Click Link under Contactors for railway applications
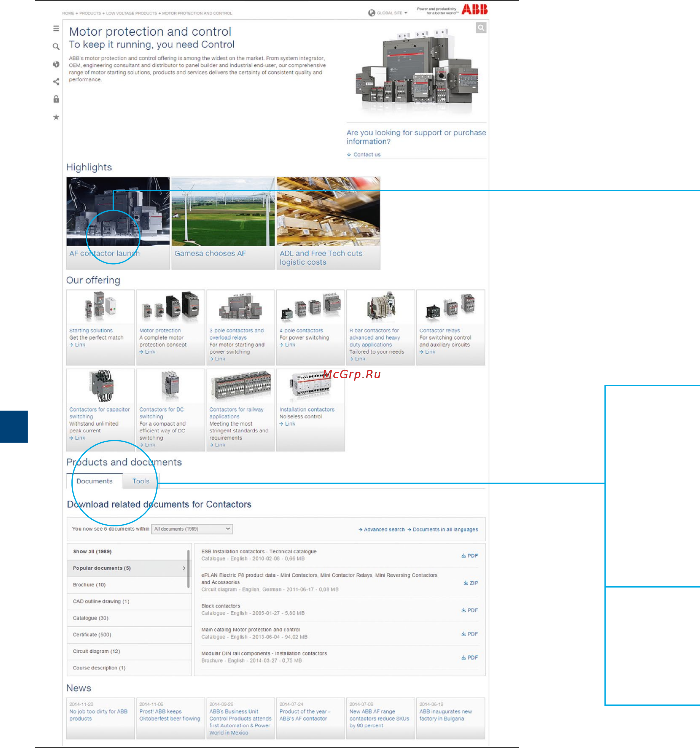Image resolution: width=700 pixels, height=748 pixels. [217, 445]
